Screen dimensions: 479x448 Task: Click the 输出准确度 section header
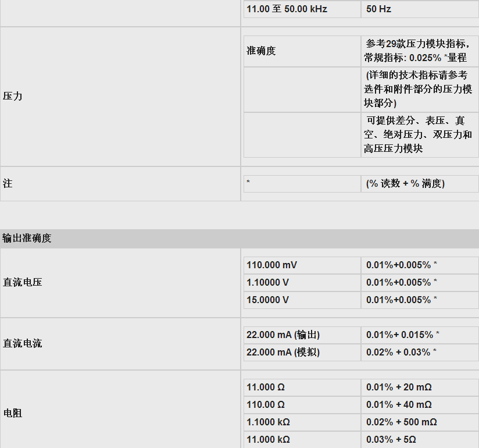27,238
